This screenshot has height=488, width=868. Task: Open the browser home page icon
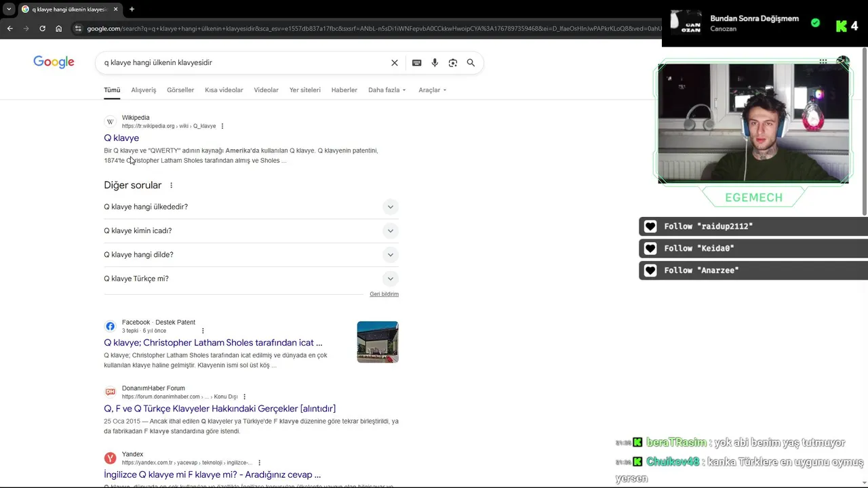click(58, 28)
